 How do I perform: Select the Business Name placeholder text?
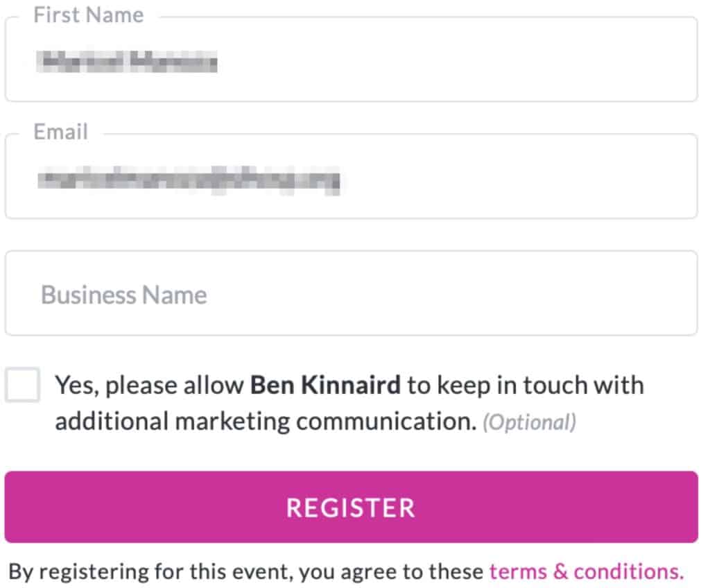[123, 294]
